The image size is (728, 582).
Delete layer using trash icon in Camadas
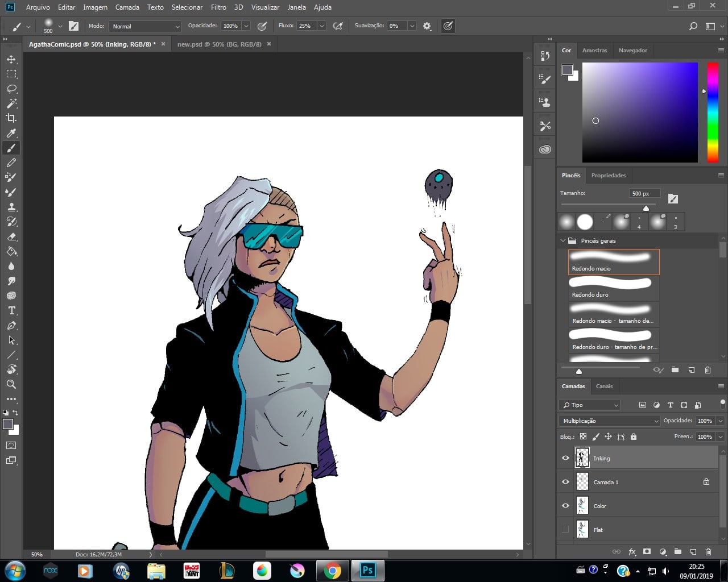tap(708, 551)
